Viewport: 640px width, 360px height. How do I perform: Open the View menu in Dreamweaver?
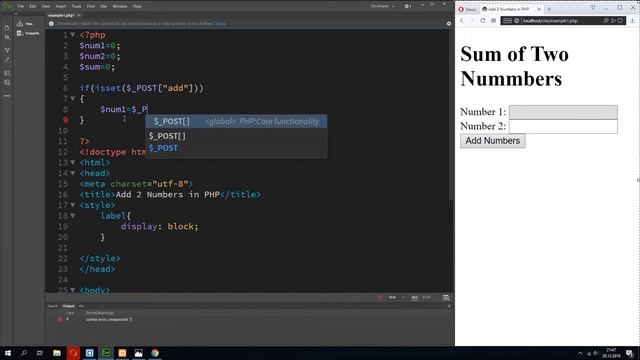point(46,6)
